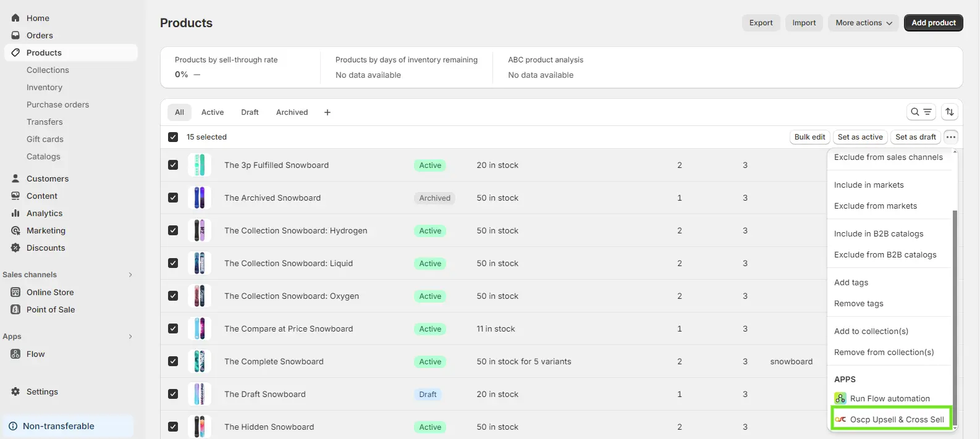This screenshot has width=980, height=439.
Task: Open the More actions dropdown
Action: tap(863, 23)
